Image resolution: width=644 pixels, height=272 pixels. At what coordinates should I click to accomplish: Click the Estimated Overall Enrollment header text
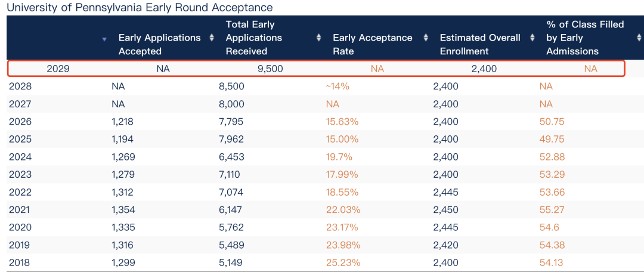coord(480,45)
